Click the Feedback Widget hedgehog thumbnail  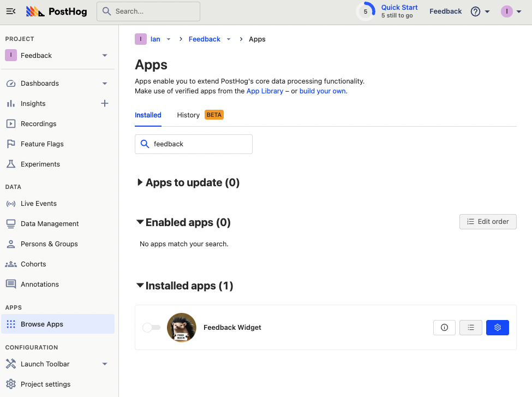click(182, 328)
